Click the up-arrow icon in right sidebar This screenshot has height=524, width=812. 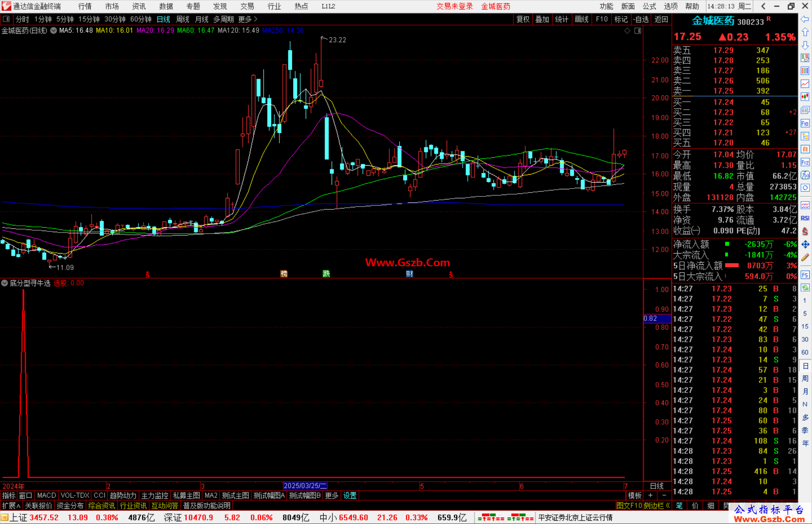point(805,32)
